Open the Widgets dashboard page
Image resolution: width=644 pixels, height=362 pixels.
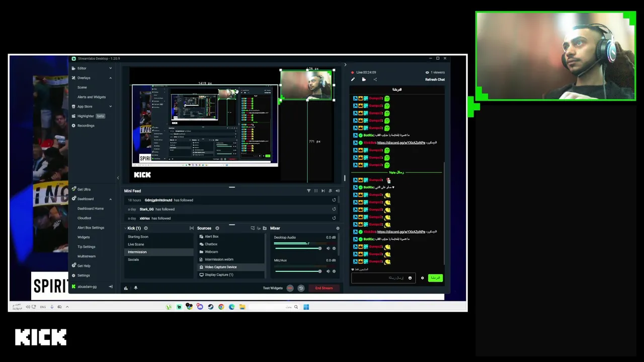pyautogui.click(x=84, y=237)
